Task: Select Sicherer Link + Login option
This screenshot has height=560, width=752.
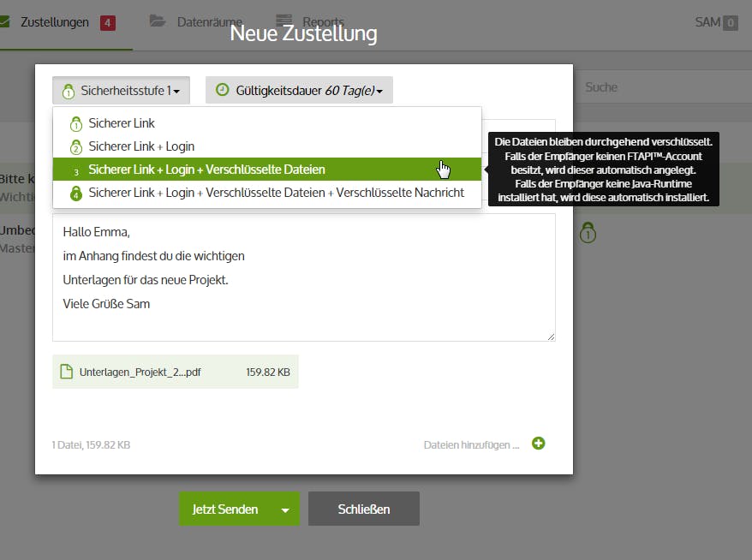Action: pyautogui.click(x=267, y=146)
